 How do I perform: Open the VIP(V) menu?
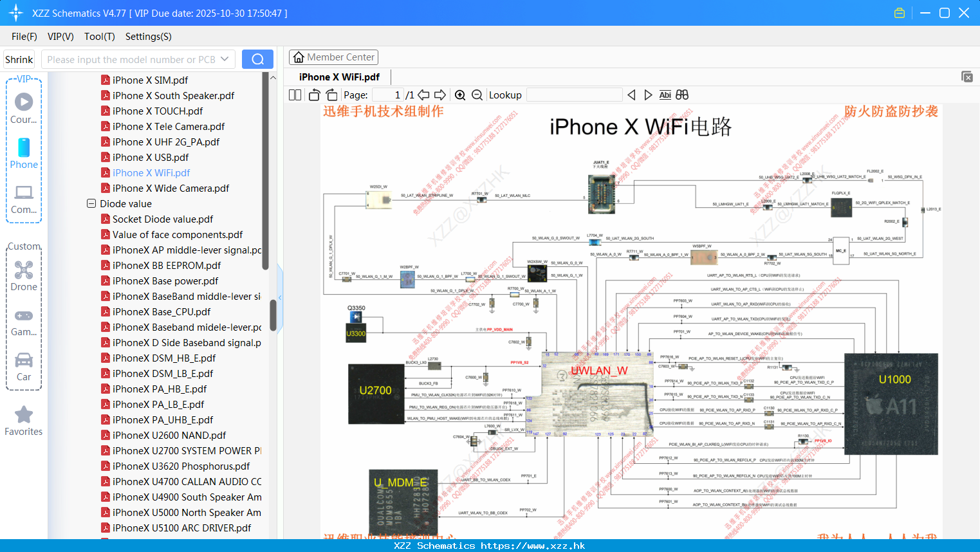pyautogui.click(x=60, y=37)
